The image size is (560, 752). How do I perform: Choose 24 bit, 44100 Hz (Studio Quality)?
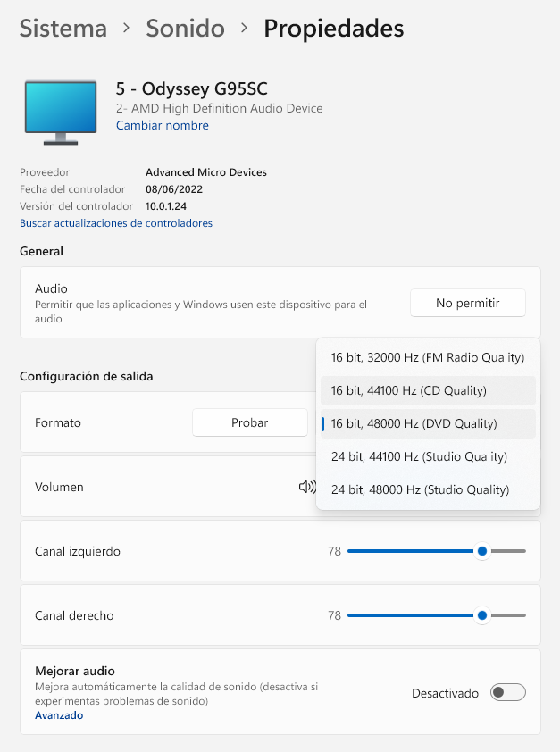428,456
